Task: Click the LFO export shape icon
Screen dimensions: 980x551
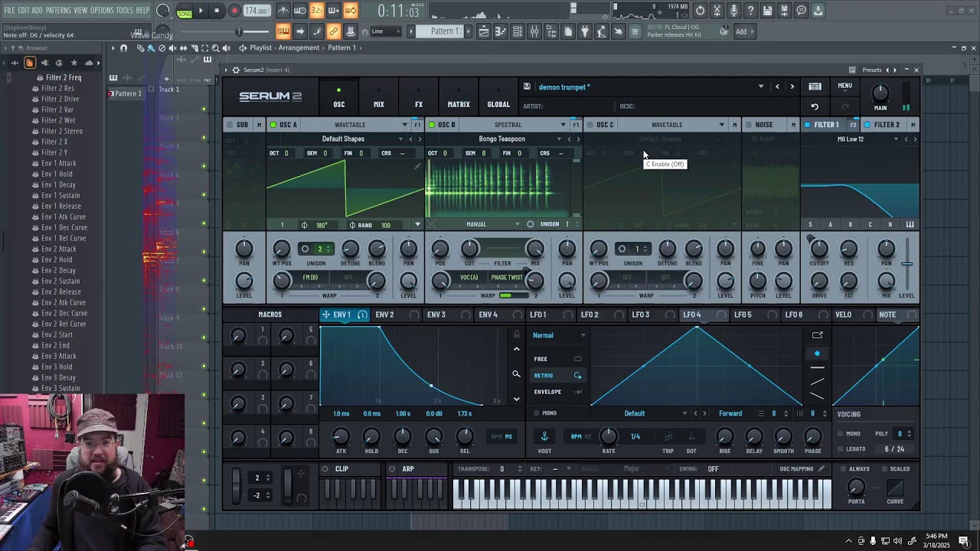Action: click(x=817, y=334)
